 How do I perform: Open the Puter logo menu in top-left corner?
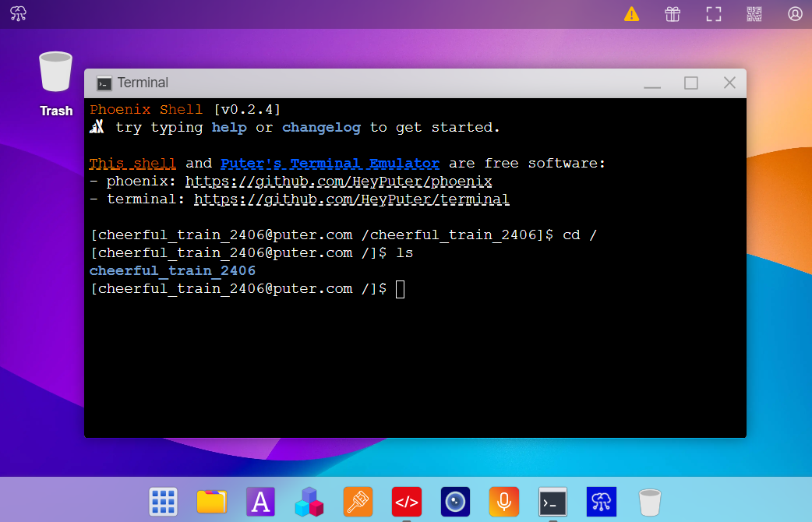point(17,14)
